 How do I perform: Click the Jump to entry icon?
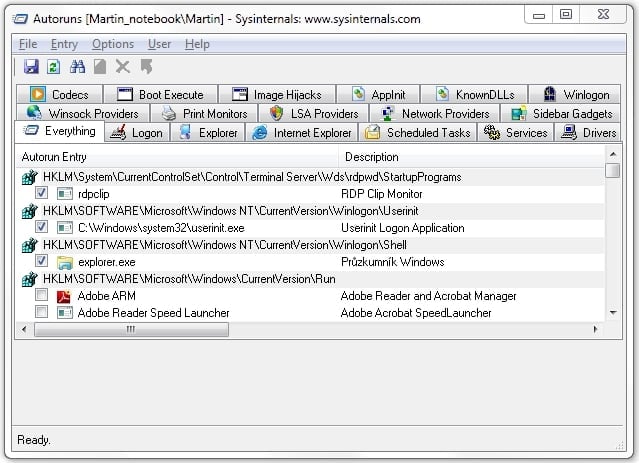point(146,66)
